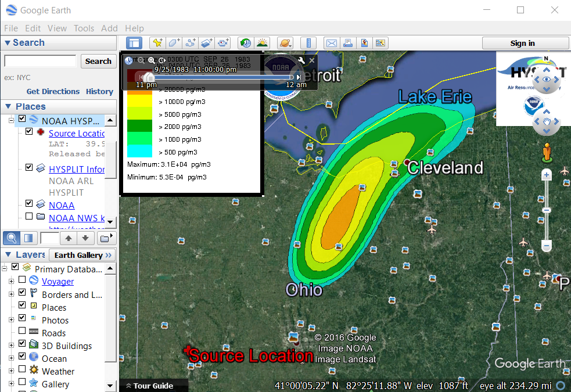The width and height of the screenshot is (571, 392).
Task: Close the time slider panel
Action: (312, 60)
